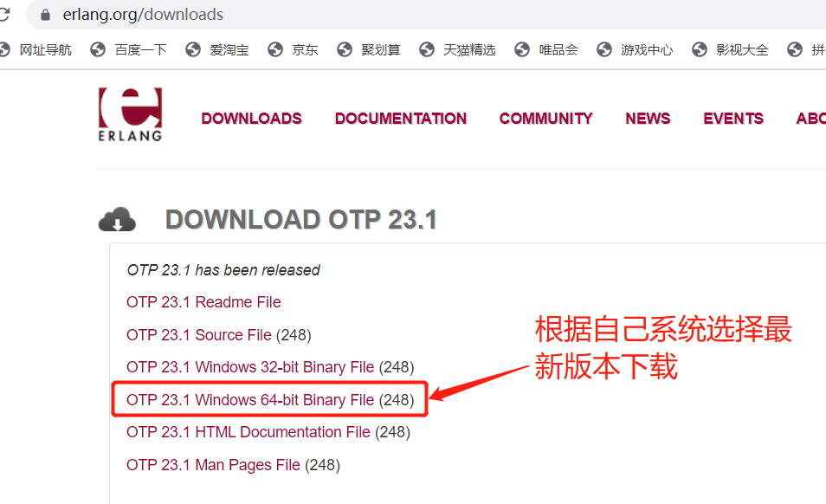Open the 游戏中心 bookmark
The height and width of the screenshot is (504, 826).
point(635,50)
